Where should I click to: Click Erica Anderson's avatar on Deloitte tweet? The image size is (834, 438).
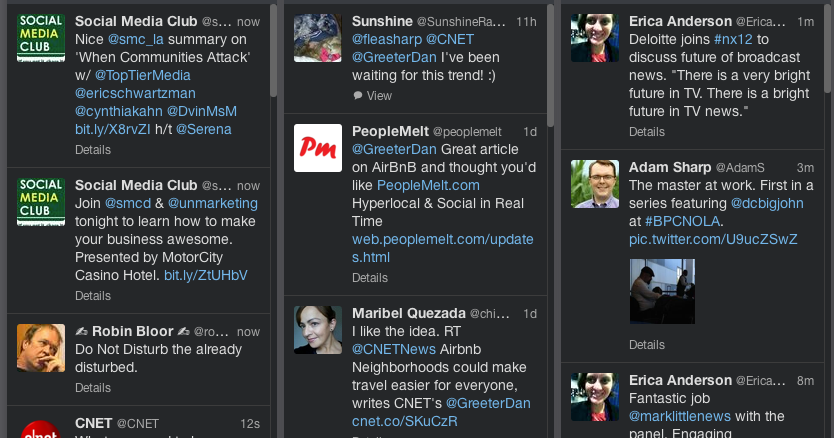(595, 38)
